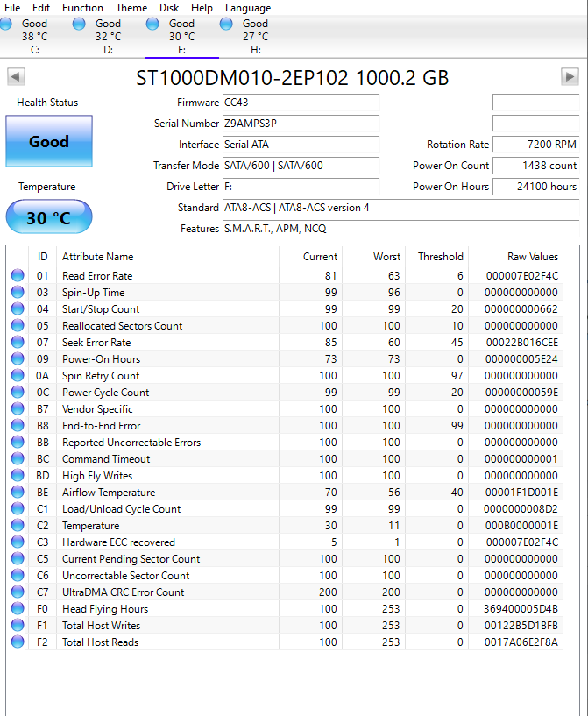
Task: Select raw value 000007E02F4C of Read Error Rate
Action: pos(521,276)
